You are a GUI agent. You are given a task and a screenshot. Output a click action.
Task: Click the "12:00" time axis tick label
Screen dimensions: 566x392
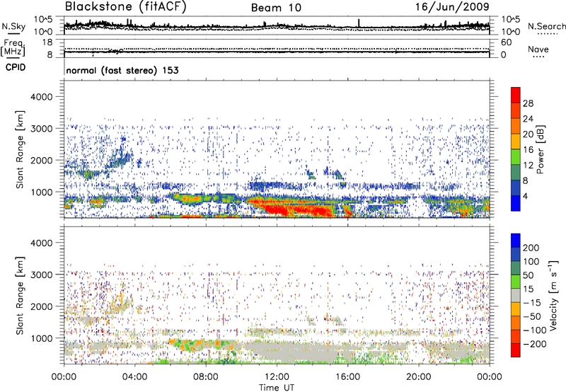[x=277, y=377]
